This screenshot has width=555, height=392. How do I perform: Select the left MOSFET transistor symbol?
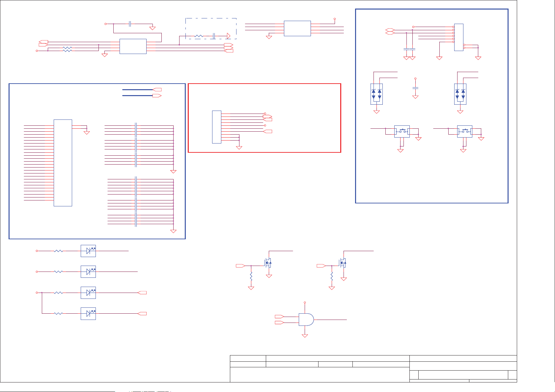point(268,262)
